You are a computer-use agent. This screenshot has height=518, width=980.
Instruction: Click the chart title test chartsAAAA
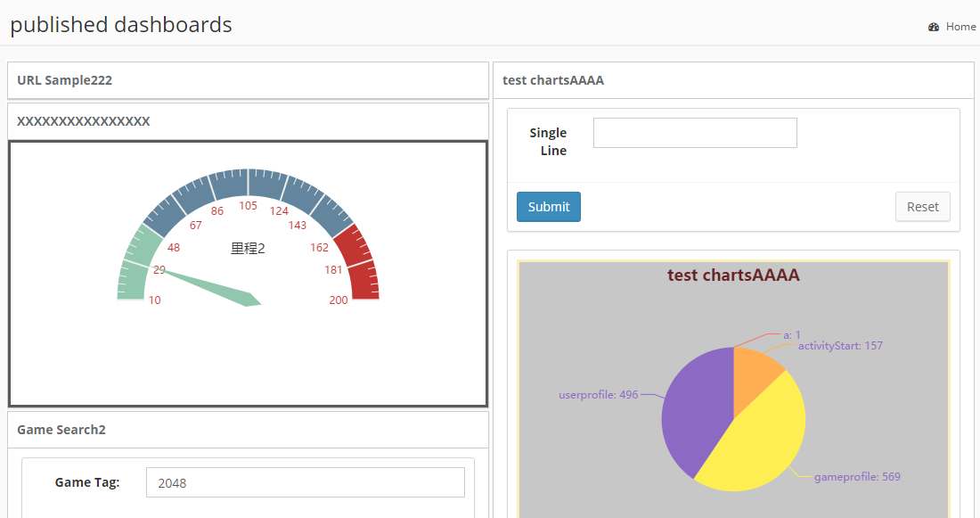pyautogui.click(x=733, y=275)
